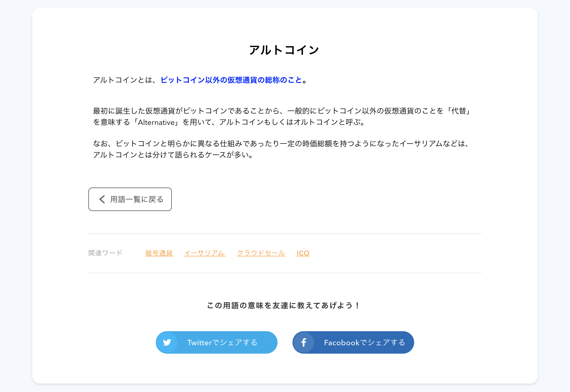570x392 pixels.
Task: Open the 暗号通貨 related word link
Action: 159,253
